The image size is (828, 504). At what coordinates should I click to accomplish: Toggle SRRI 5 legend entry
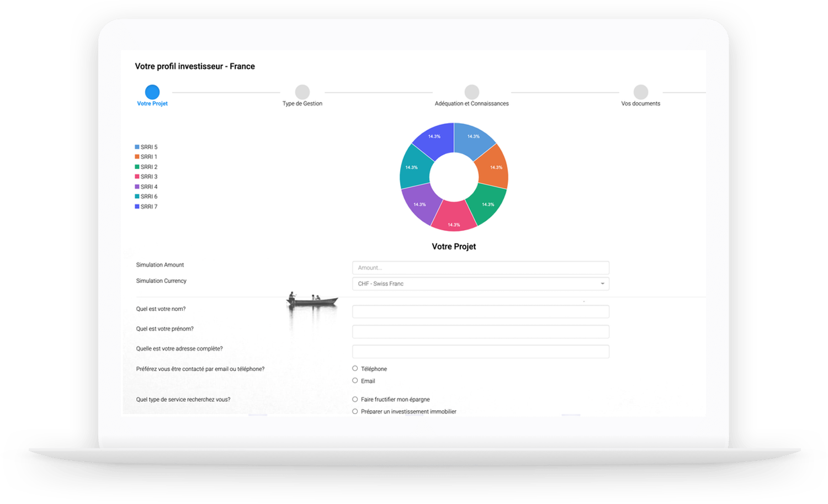click(x=147, y=147)
